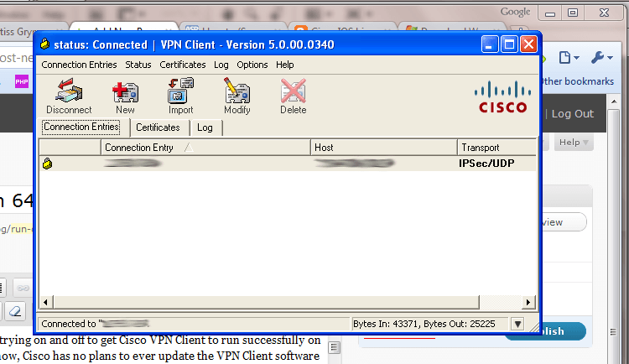Delete the selected connection entry
The width and height of the screenshot is (629, 364).
pyautogui.click(x=294, y=96)
